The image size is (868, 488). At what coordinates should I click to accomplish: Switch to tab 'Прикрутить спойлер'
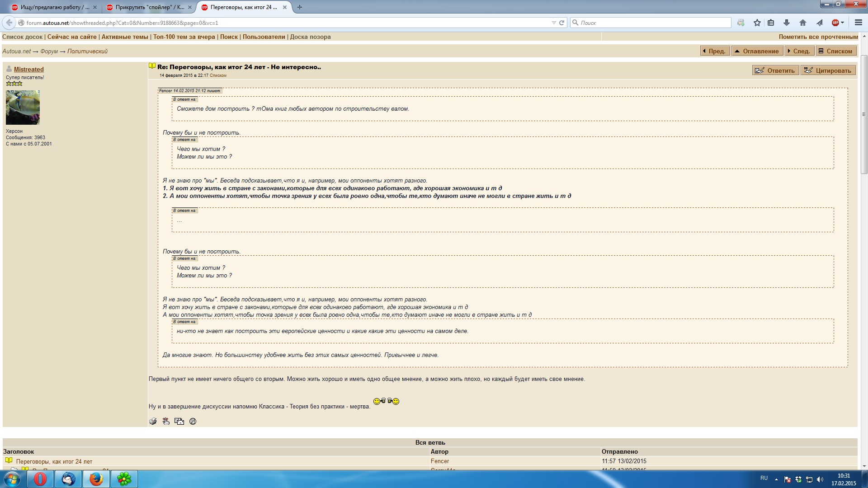click(149, 7)
